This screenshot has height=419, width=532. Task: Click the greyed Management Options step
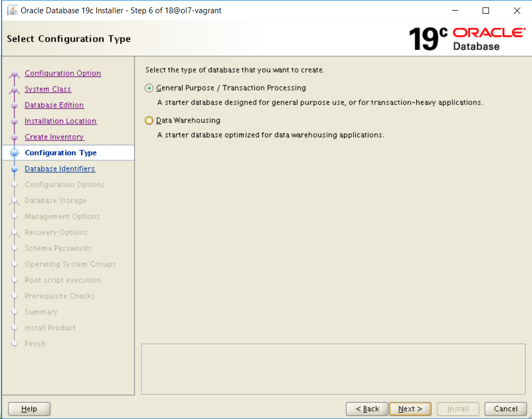click(62, 216)
